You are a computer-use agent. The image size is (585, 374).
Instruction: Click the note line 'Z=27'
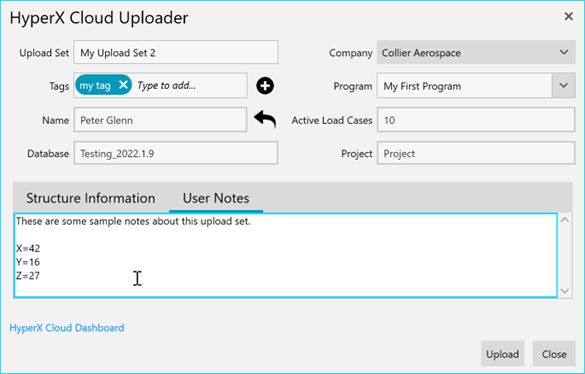(28, 276)
